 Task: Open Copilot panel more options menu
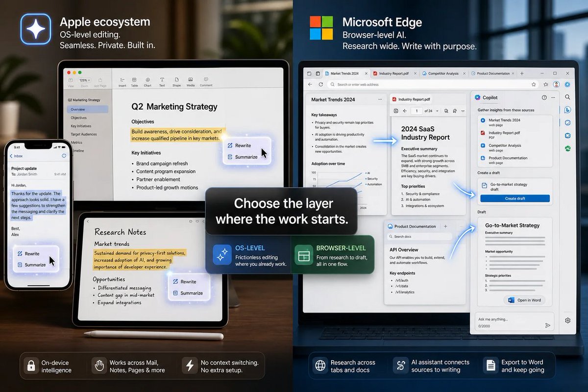click(554, 98)
